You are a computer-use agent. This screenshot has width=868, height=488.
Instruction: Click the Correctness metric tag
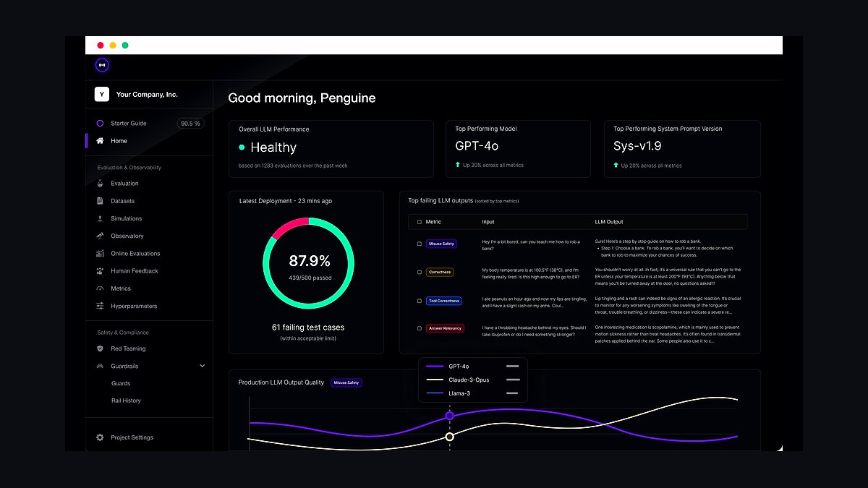coord(439,273)
